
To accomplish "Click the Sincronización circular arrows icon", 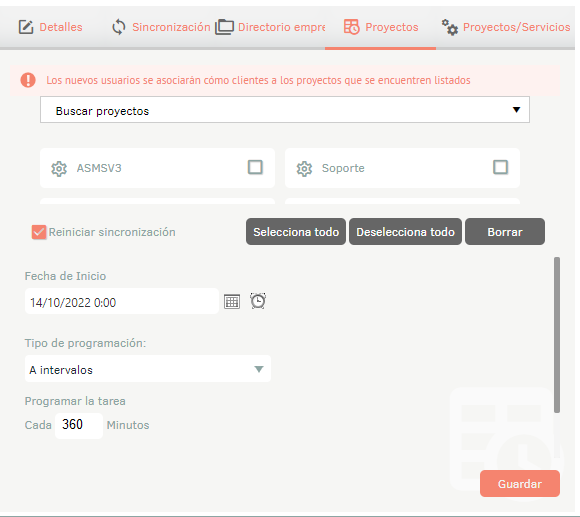I will coord(119,27).
